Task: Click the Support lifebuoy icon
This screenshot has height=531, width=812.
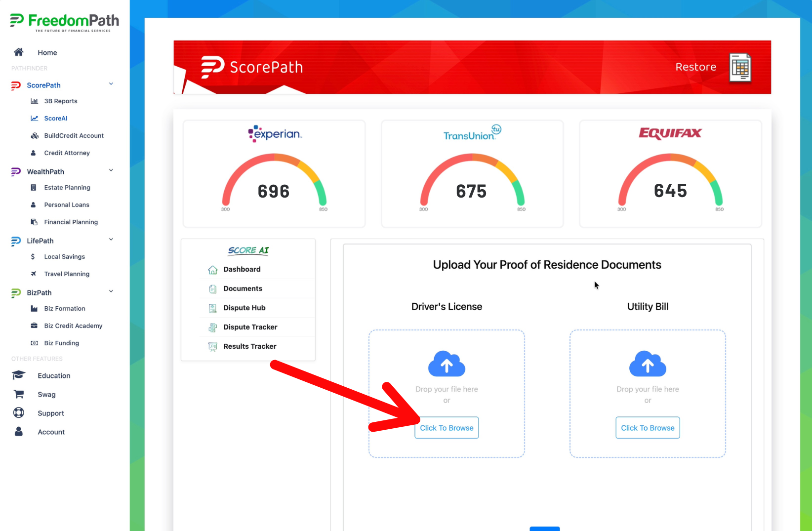Action: (19, 413)
